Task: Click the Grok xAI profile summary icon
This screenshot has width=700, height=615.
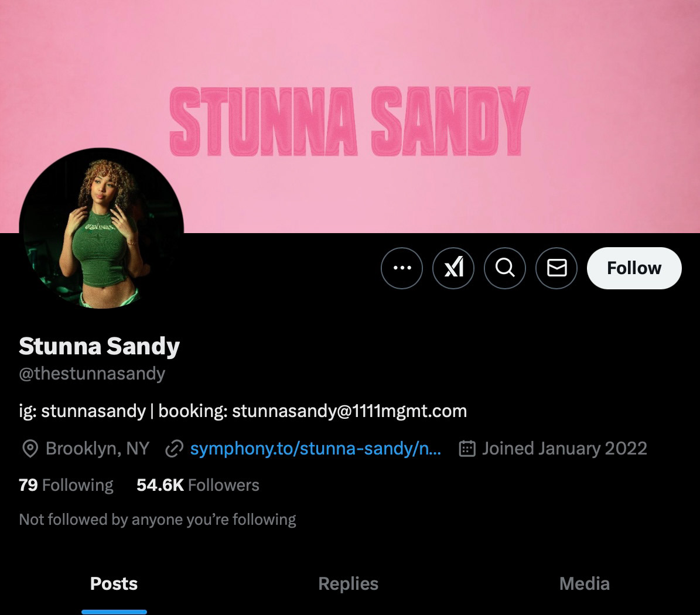Action: coord(453,268)
